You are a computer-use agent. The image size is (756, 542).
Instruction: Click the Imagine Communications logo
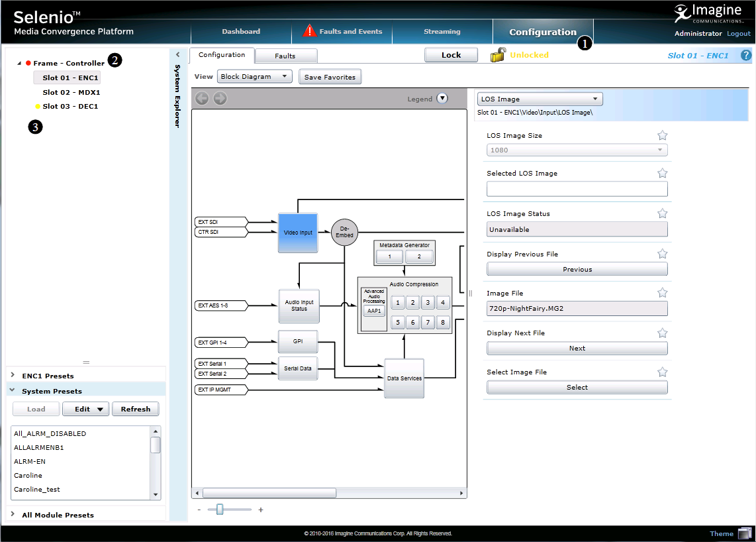[x=708, y=13]
